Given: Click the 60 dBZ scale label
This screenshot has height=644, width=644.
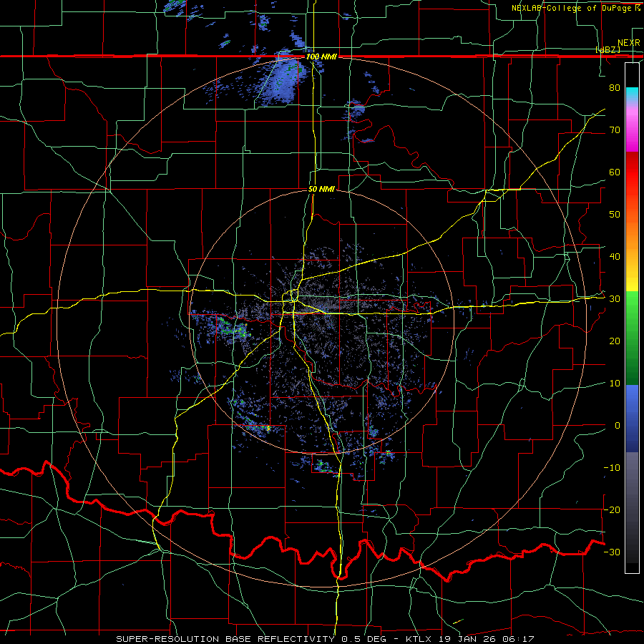Looking at the screenshot, I should [615, 172].
